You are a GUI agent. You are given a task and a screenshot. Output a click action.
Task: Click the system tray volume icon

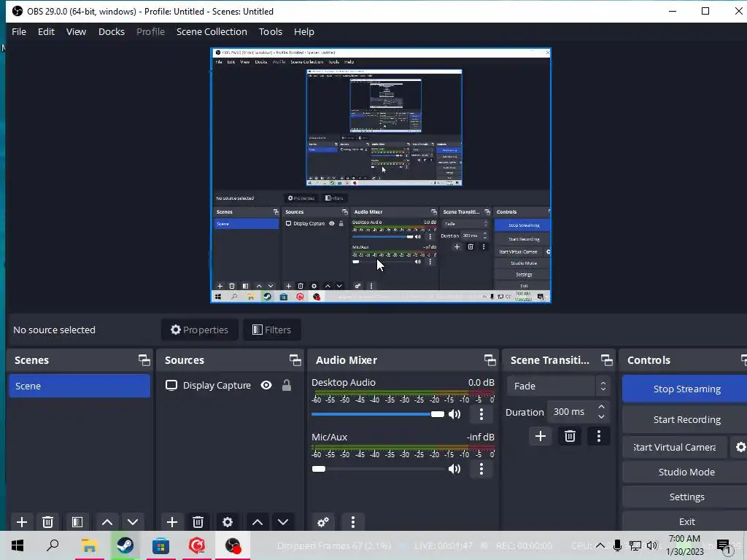[x=652, y=545]
